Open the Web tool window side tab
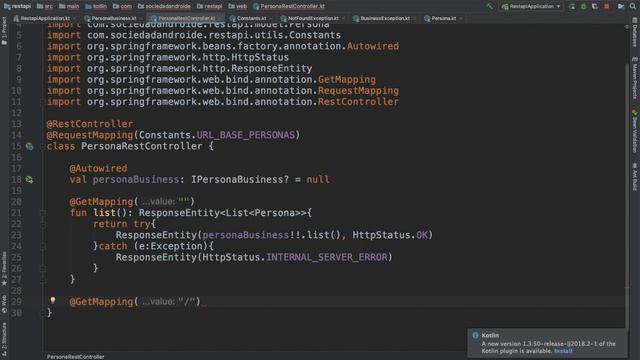Viewport: 640px width, 360px height. tap(4, 304)
